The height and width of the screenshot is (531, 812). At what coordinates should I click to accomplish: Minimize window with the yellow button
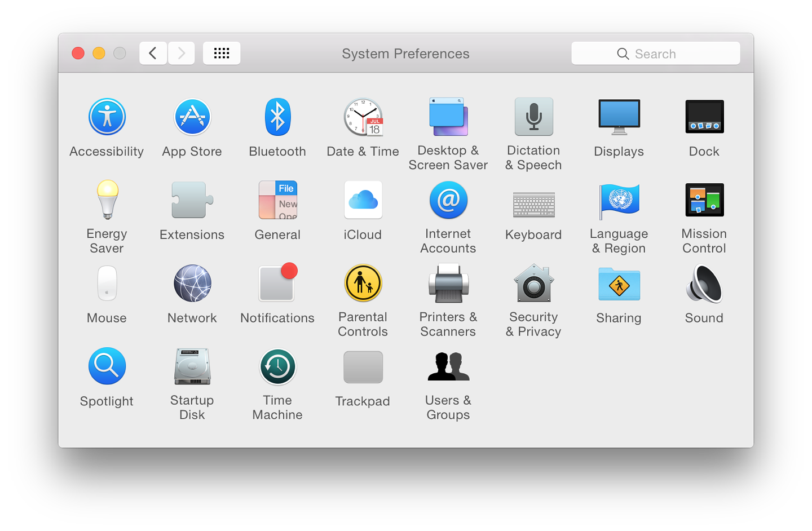click(99, 54)
